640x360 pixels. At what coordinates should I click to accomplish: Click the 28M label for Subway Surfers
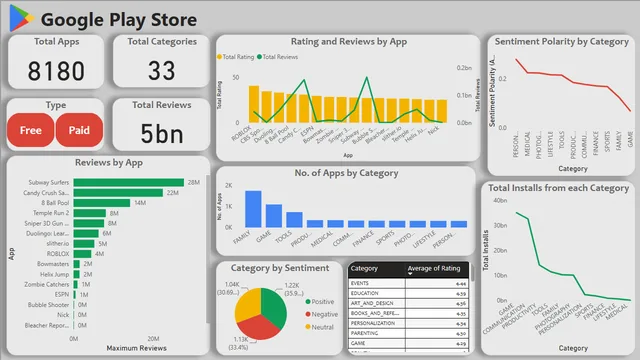(x=193, y=182)
